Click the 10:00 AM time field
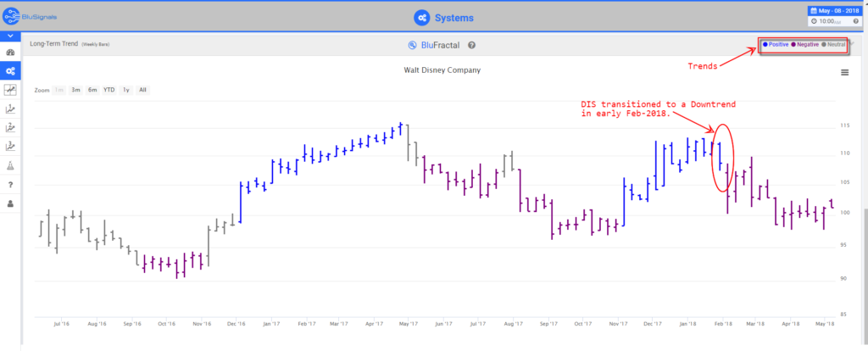Viewport: 868px width, 351px height. [831, 21]
